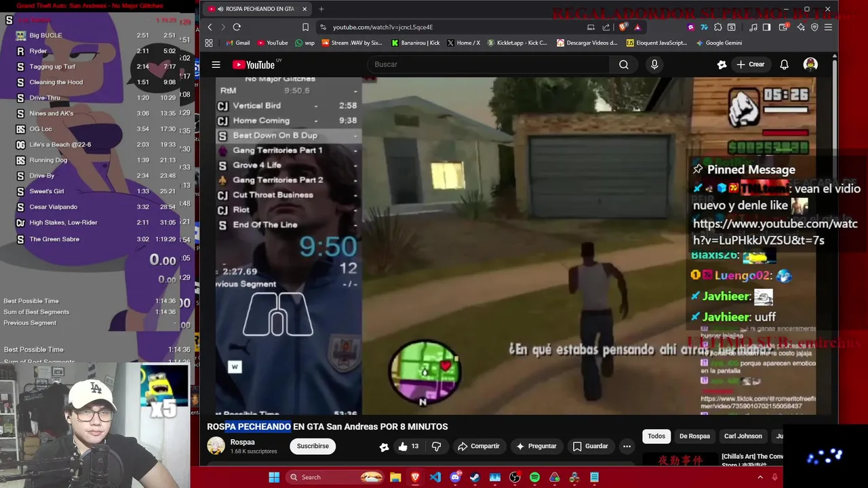Viewport: 868px width, 488px height.
Task: Select the Carl Johnson filter chip
Action: (743, 436)
